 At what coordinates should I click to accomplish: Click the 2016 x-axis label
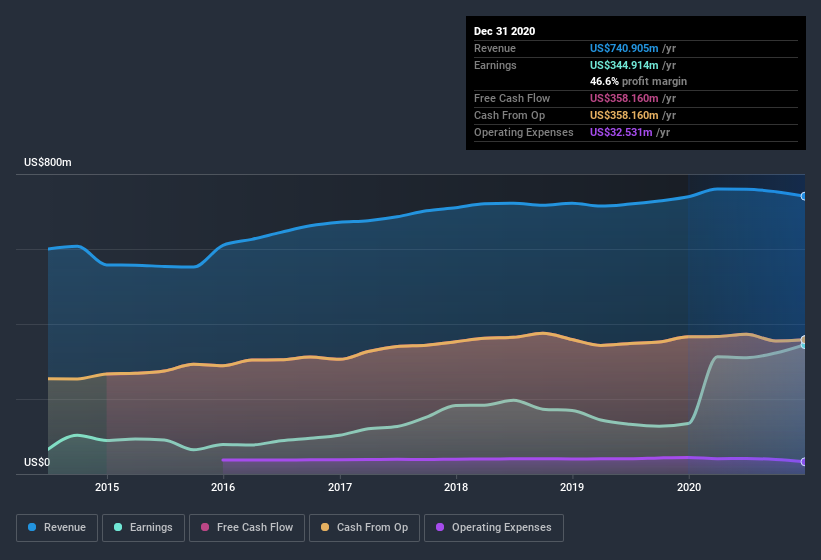(223, 487)
